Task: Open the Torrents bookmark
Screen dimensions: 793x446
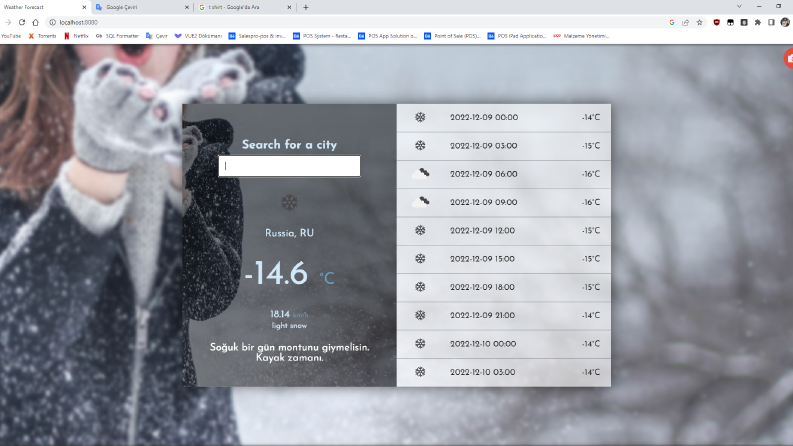Action: (x=42, y=36)
